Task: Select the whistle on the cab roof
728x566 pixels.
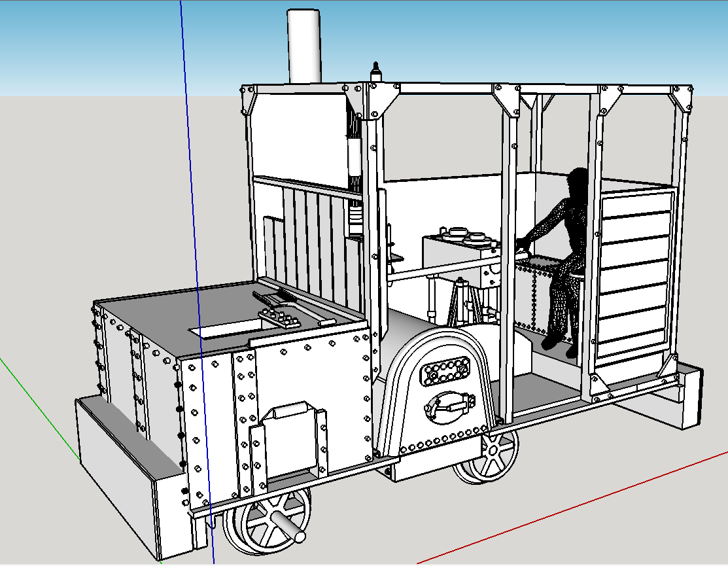Action: pos(375,72)
